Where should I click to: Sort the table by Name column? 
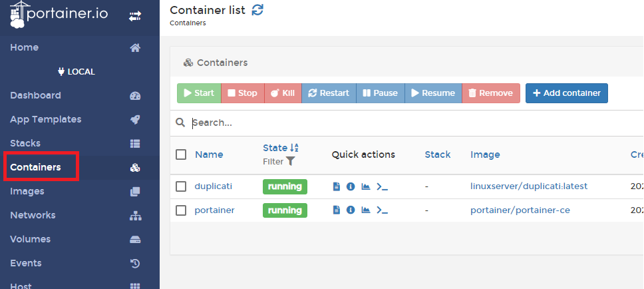pyautogui.click(x=209, y=154)
